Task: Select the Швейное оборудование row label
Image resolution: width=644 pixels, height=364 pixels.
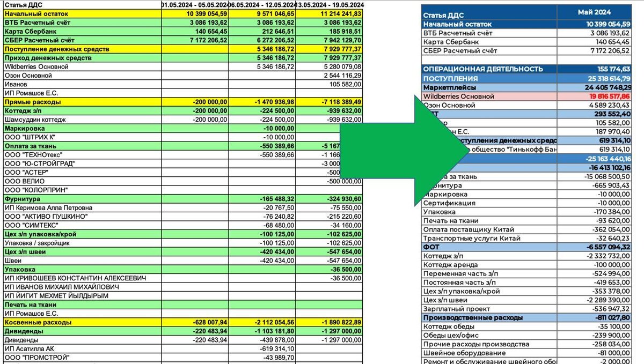Action: [x=464, y=353]
